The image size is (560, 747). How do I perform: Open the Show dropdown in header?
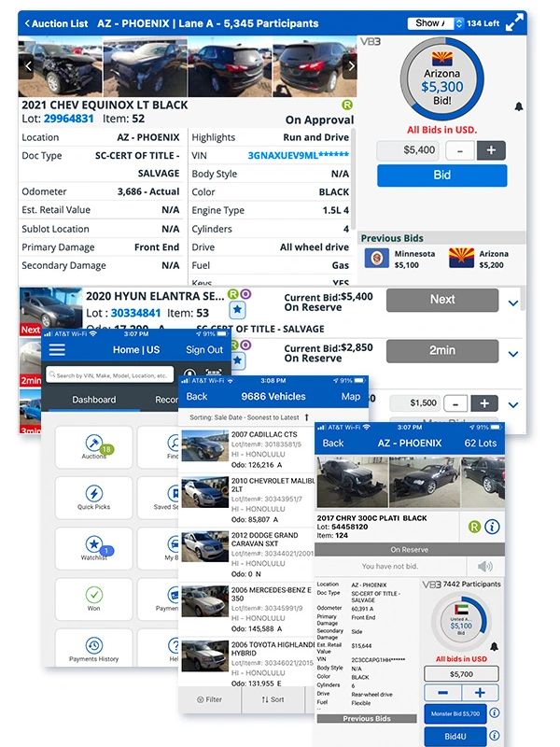click(x=435, y=22)
